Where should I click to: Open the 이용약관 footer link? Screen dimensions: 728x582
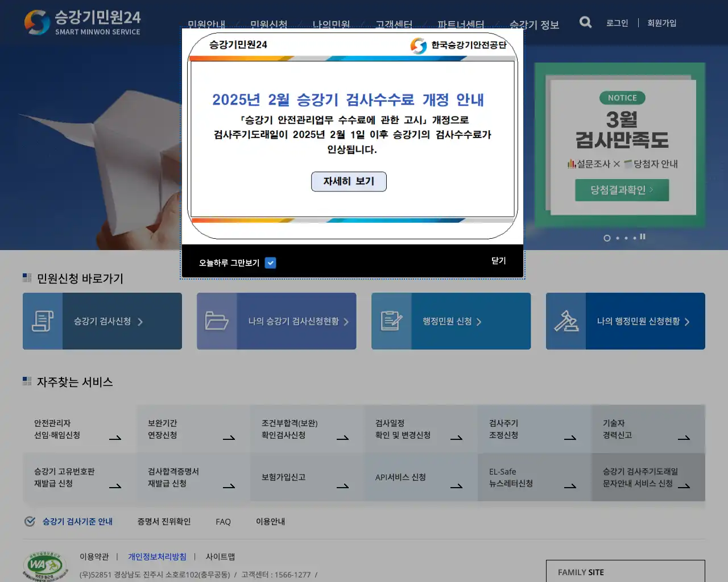point(94,556)
